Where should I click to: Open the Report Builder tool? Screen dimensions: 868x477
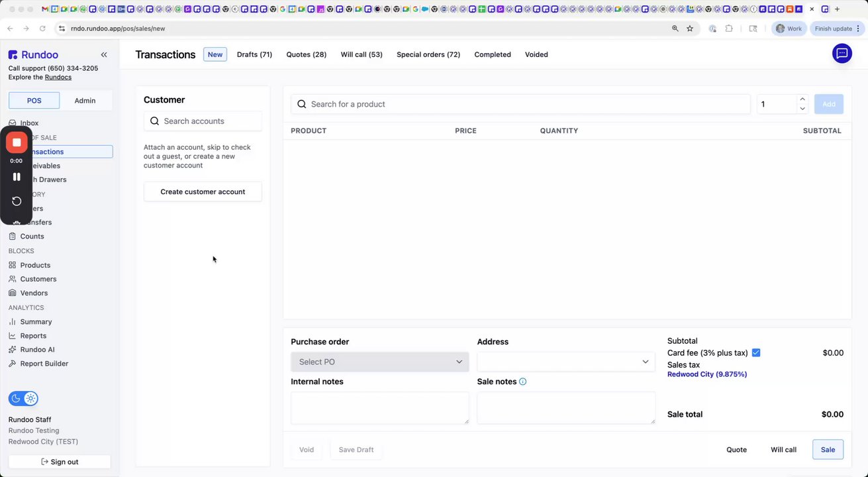[x=44, y=364]
